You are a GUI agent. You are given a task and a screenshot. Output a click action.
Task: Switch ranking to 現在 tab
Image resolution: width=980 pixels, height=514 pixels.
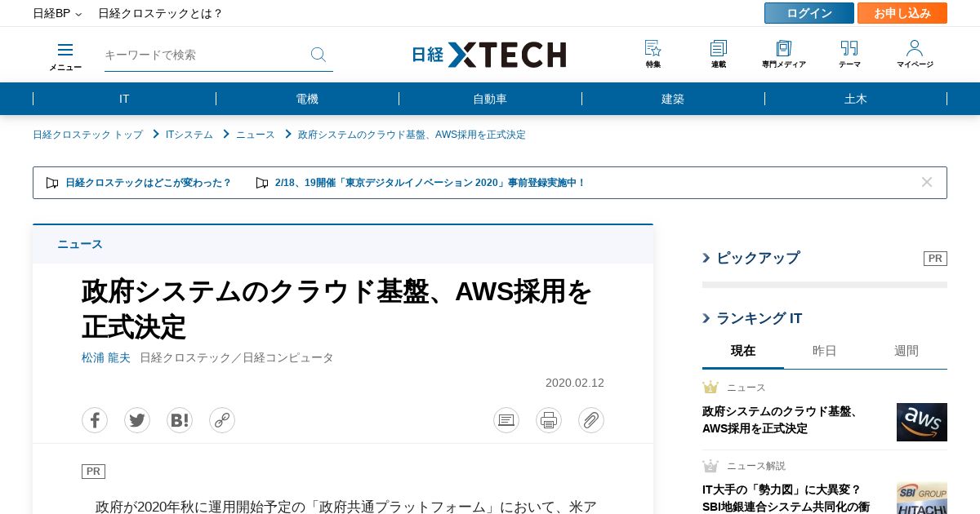743,351
